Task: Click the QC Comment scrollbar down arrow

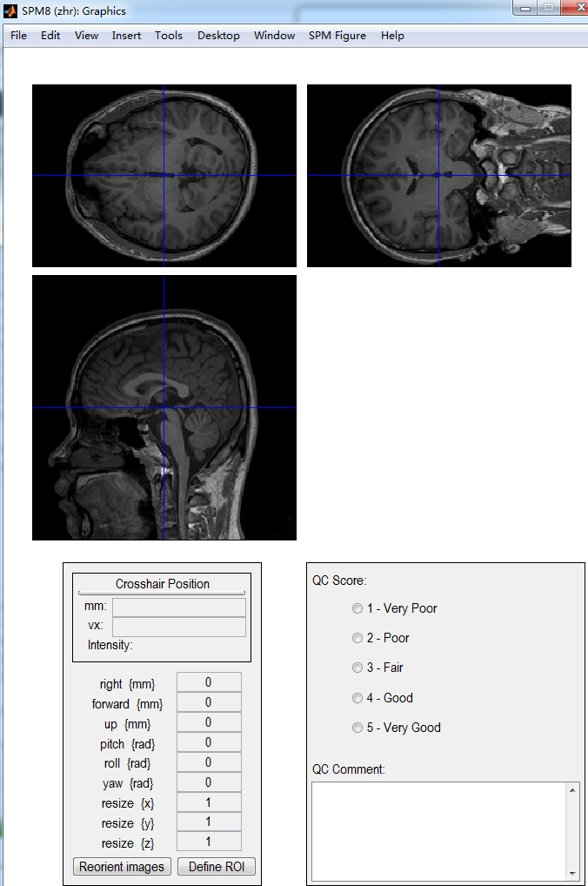Action: click(x=572, y=874)
